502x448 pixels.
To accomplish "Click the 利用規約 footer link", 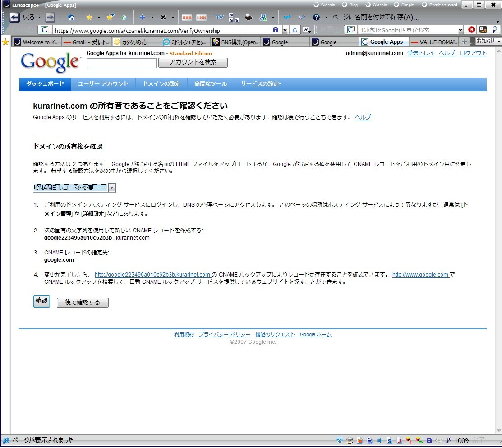I will point(184,334).
